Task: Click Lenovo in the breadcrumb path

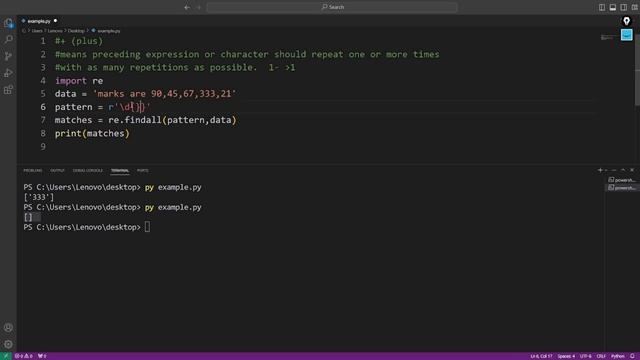Action: point(55,31)
